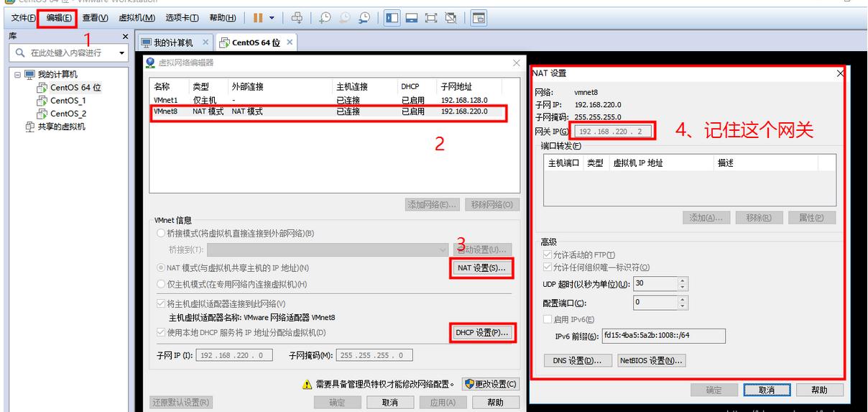Close the CentOS 64 位 tab

(290, 42)
